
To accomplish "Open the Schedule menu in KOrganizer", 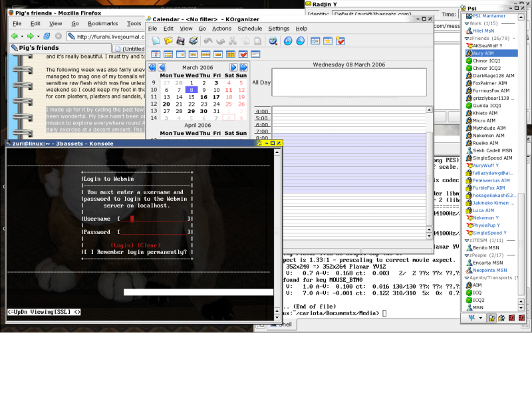I will pyautogui.click(x=250, y=28).
